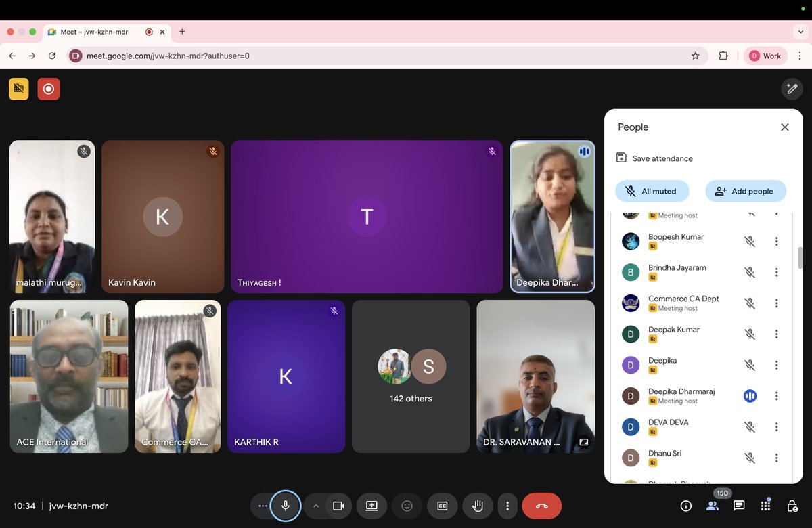The image size is (812, 528).
Task: Close the People panel
Action: point(785,127)
